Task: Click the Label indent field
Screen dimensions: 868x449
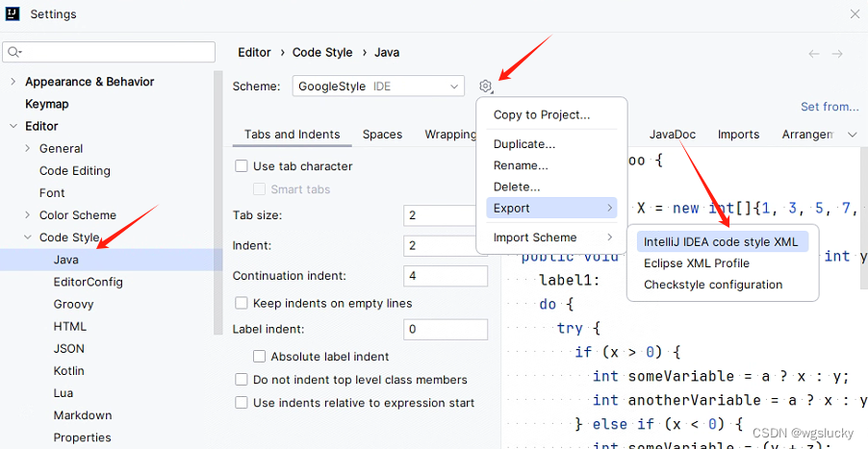Action: 446,329
